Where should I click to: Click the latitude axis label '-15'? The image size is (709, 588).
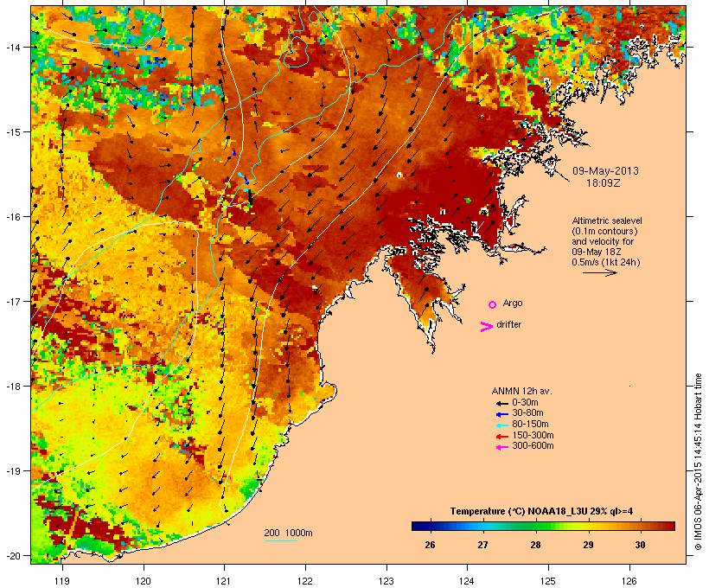tap(12, 132)
